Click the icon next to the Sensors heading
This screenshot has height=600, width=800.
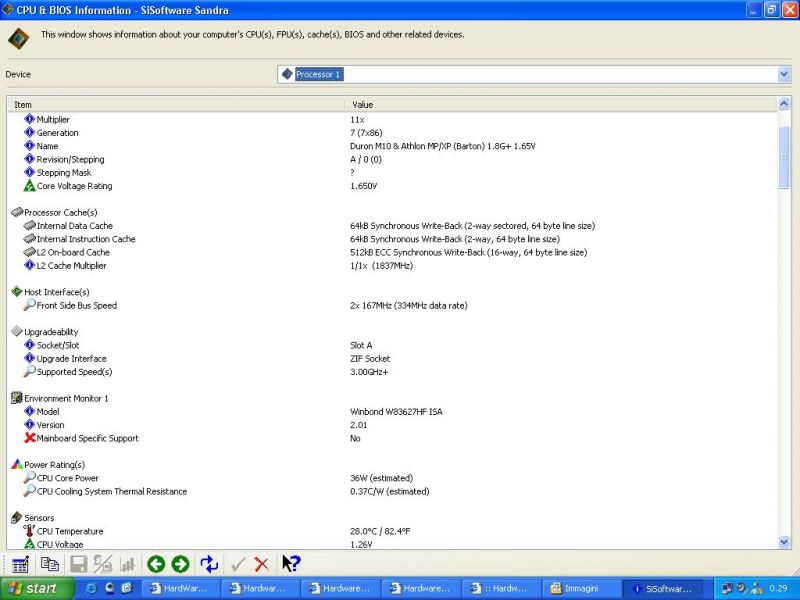[17, 517]
